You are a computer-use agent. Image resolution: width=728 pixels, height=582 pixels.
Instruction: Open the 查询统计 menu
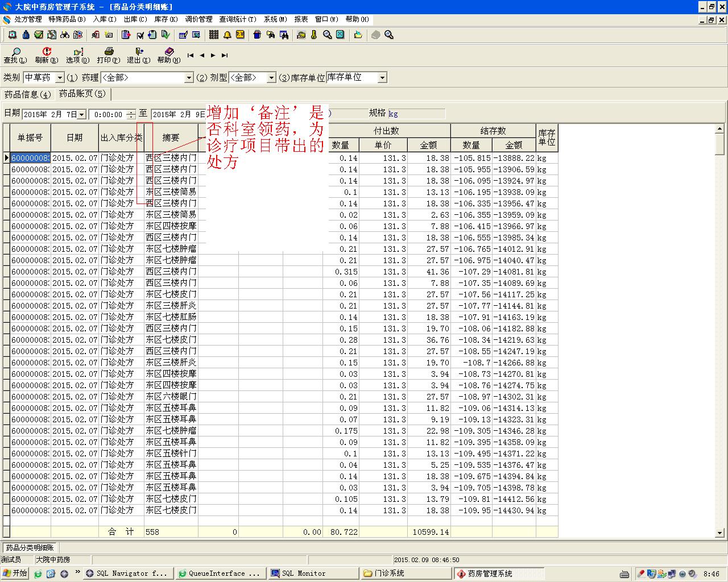237,19
